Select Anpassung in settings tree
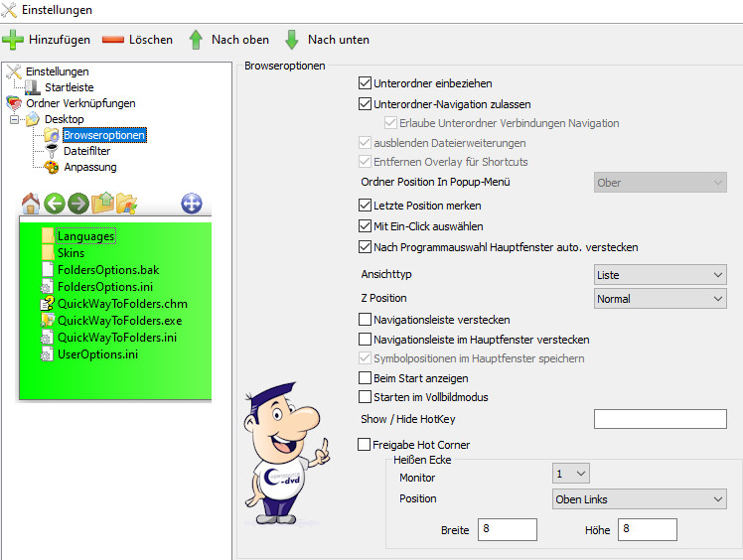Screen dimensions: 743x560 pyautogui.click(x=89, y=167)
